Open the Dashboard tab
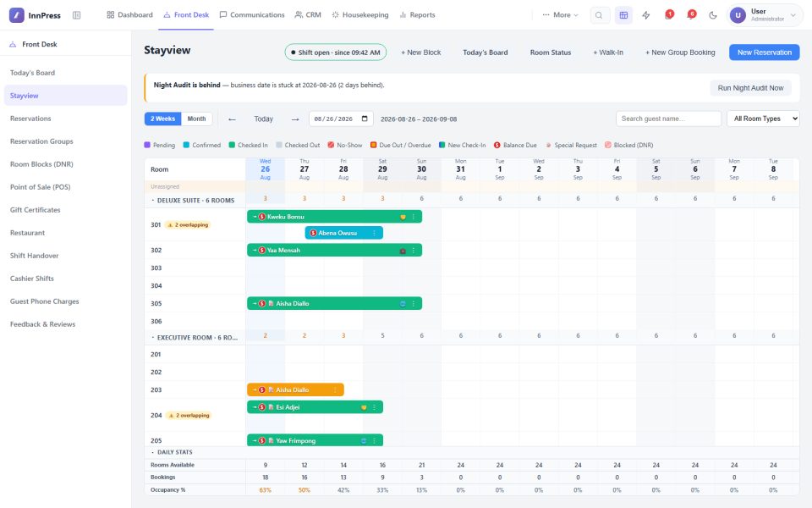The height and width of the screenshot is (508, 812). [x=130, y=15]
